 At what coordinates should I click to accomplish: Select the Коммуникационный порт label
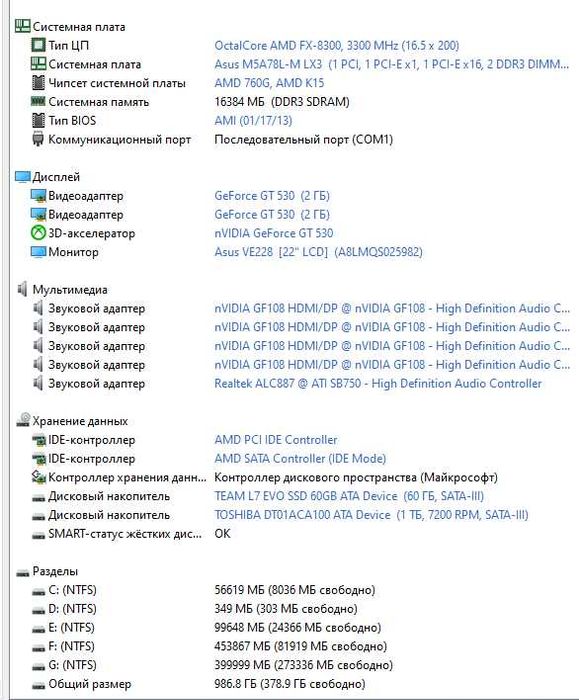(x=120, y=139)
